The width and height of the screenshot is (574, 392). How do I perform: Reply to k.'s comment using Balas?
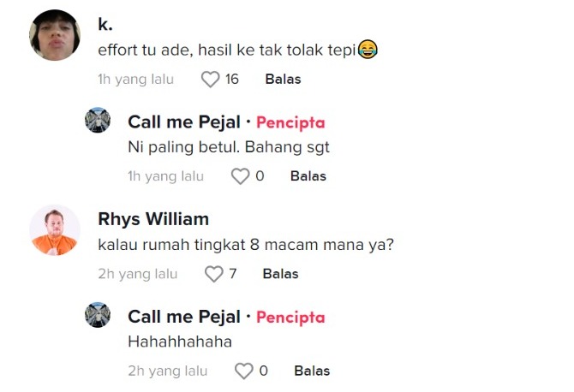tap(283, 80)
